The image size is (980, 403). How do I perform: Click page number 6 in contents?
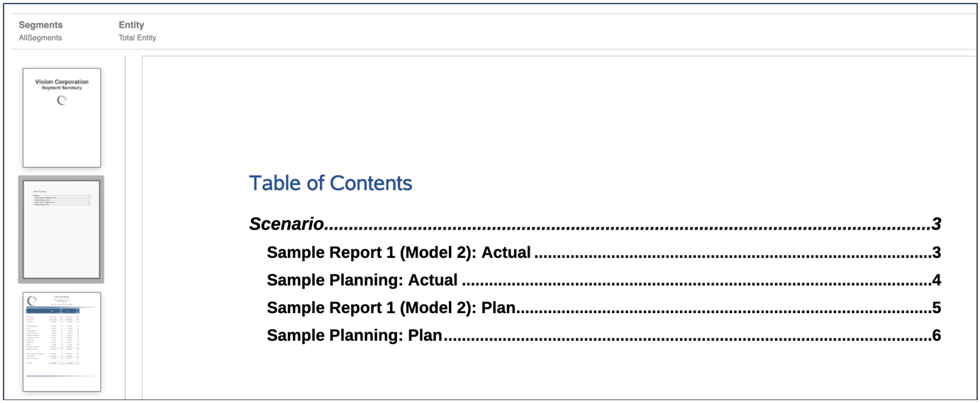click(x=936, y=335)
